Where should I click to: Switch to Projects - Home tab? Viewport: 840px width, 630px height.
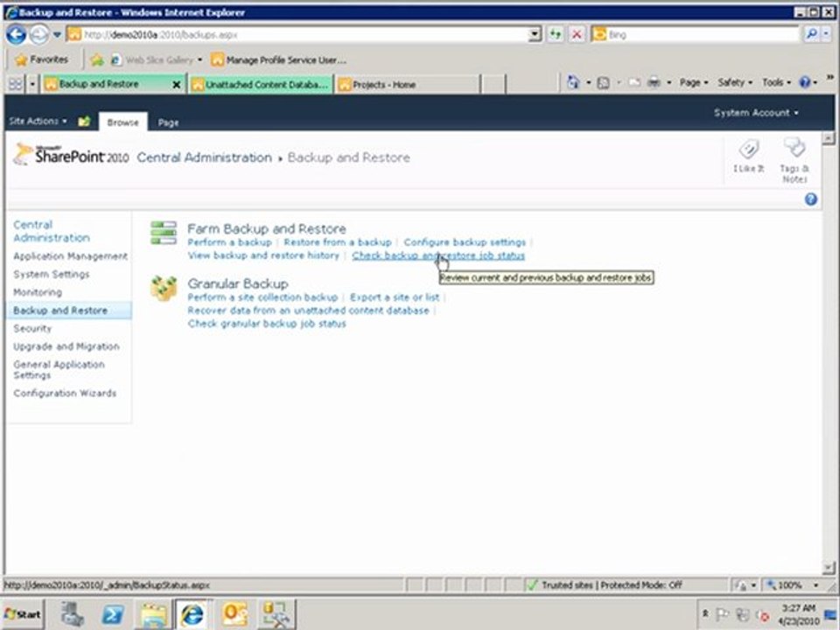(407, 85)
